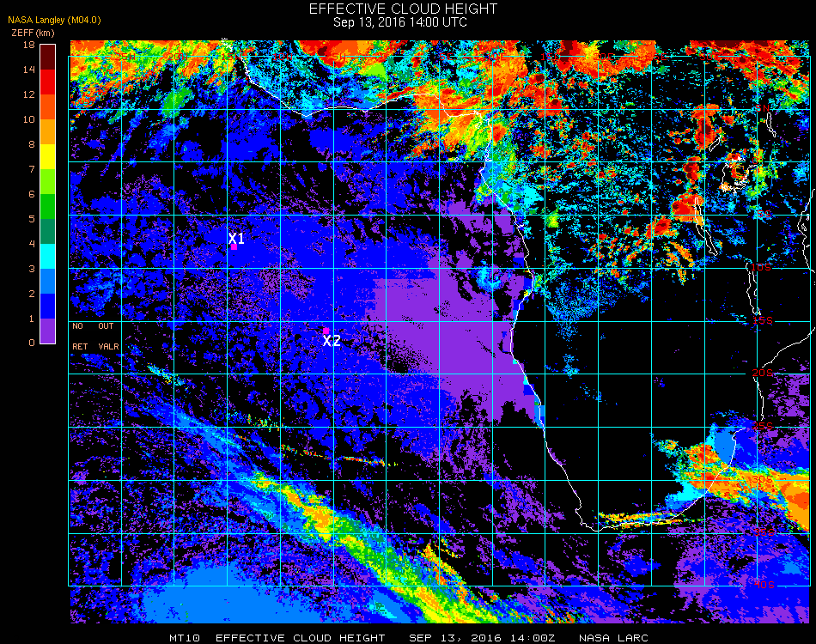The image size is (816, 644).
Task: Click the legend value 2
Action: click(x=32, y=294)
